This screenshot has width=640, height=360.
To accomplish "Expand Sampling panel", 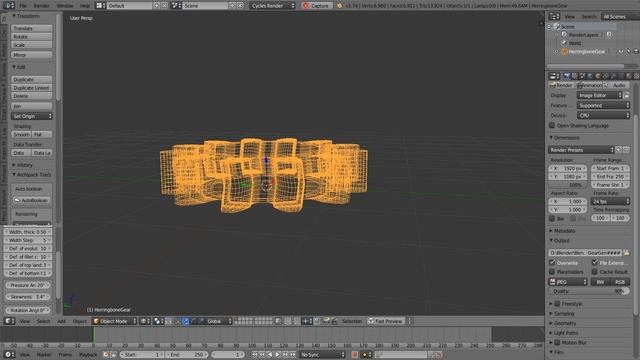I will point(562,313).
